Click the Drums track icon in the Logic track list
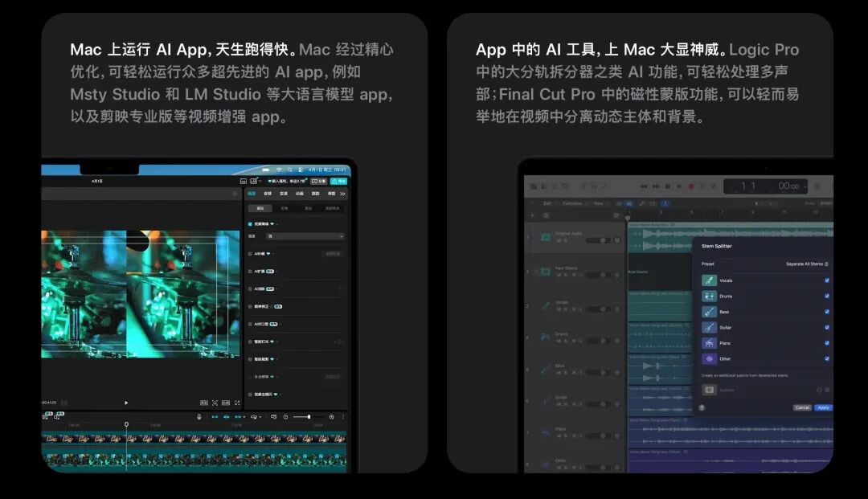 [x=545, y=337]
